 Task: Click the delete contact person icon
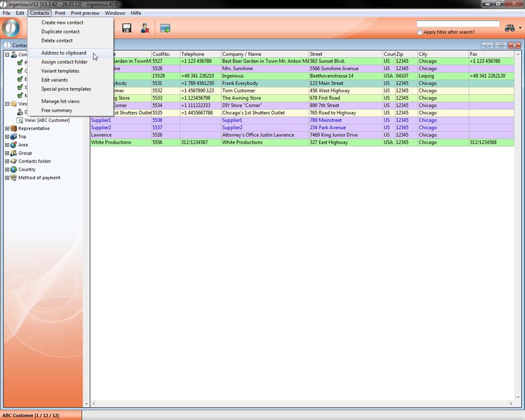(145, 28)
